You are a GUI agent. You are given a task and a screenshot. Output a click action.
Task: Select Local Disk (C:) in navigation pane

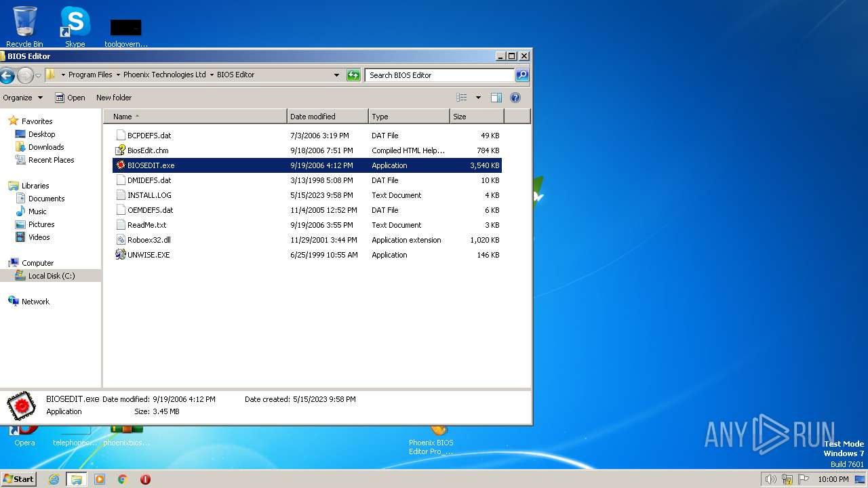click(x=52, y=276)
